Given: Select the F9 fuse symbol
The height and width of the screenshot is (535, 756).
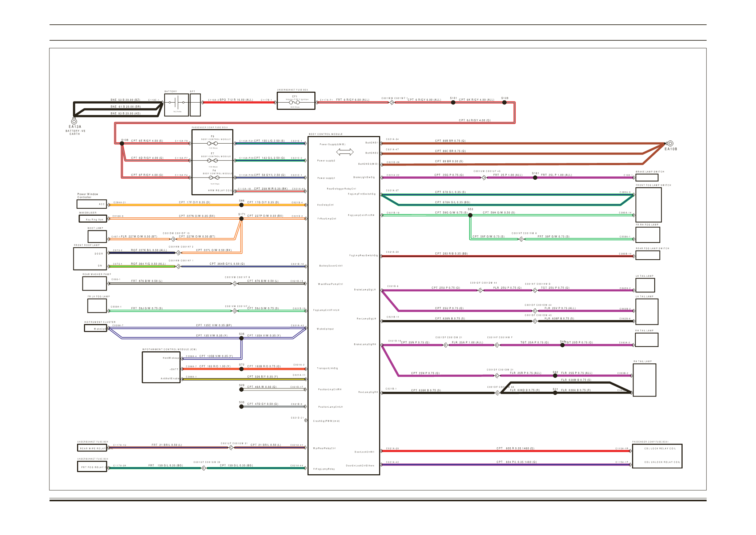Looking at the screenshot, I should pyautogui.click(x=213, y=143).
